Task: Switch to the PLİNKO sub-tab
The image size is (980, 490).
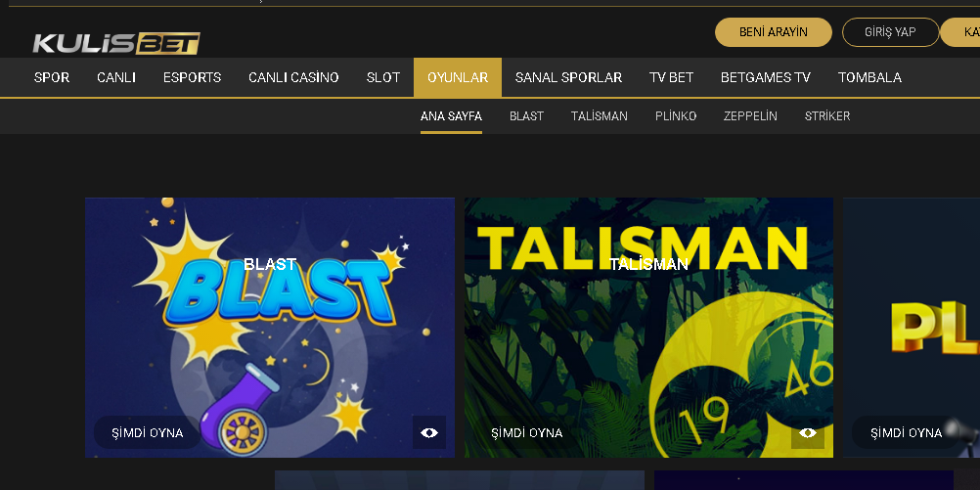Action: (676, 116)
